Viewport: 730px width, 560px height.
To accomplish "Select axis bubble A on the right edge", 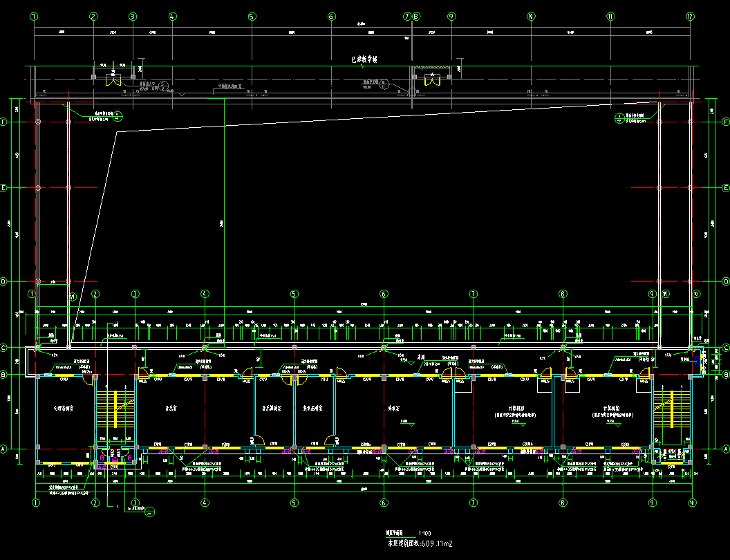I will (726, 449).
